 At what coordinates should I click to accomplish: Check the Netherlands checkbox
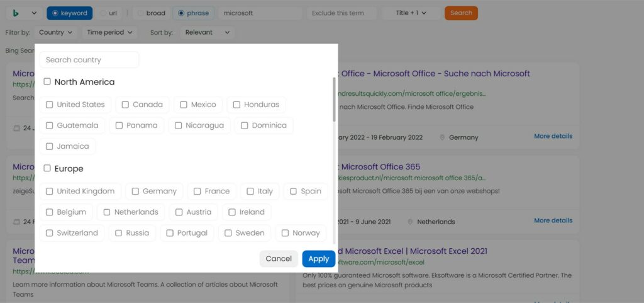tap(107, 212)
